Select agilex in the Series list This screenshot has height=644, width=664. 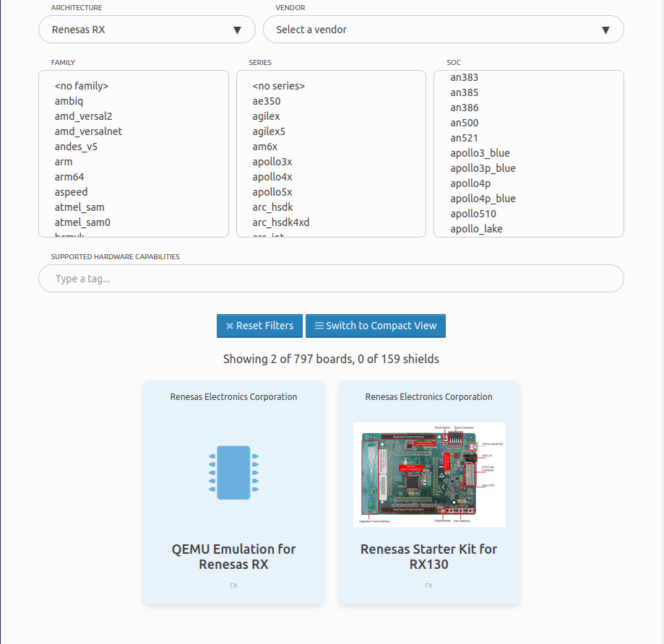click(266, 116)
